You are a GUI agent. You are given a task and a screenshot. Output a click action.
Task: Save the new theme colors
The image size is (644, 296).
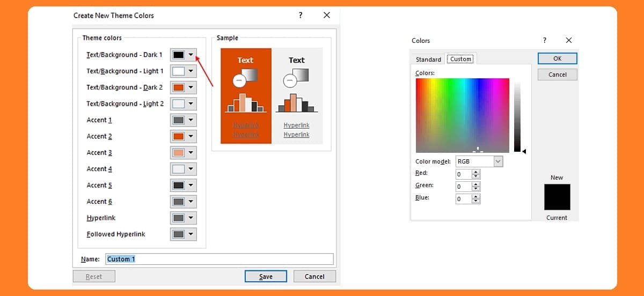pyautogui.click(x=266, y=276)
